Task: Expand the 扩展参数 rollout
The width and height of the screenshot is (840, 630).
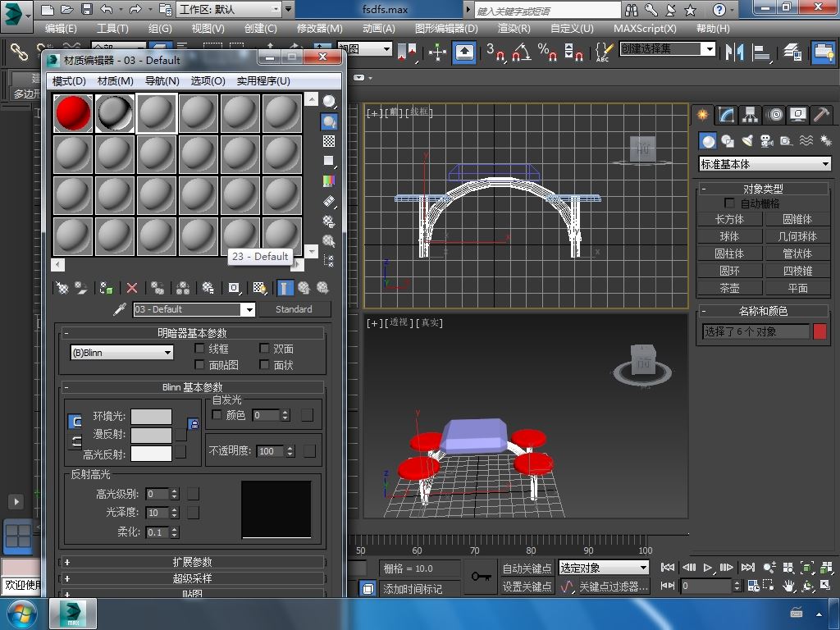Action: point(192,562)
